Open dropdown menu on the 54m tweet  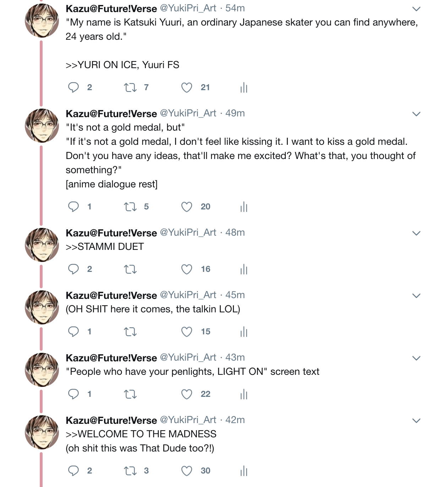(x=416, y=9)
